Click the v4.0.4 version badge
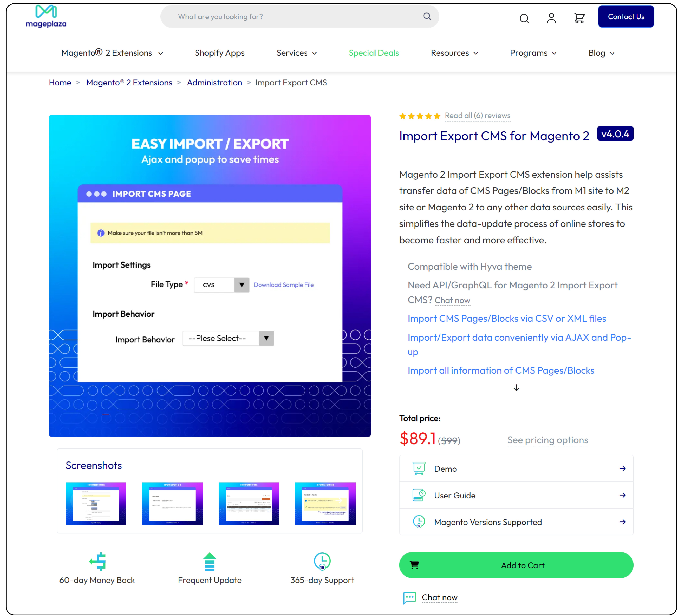Screen dimensions: 683x616 615,134
